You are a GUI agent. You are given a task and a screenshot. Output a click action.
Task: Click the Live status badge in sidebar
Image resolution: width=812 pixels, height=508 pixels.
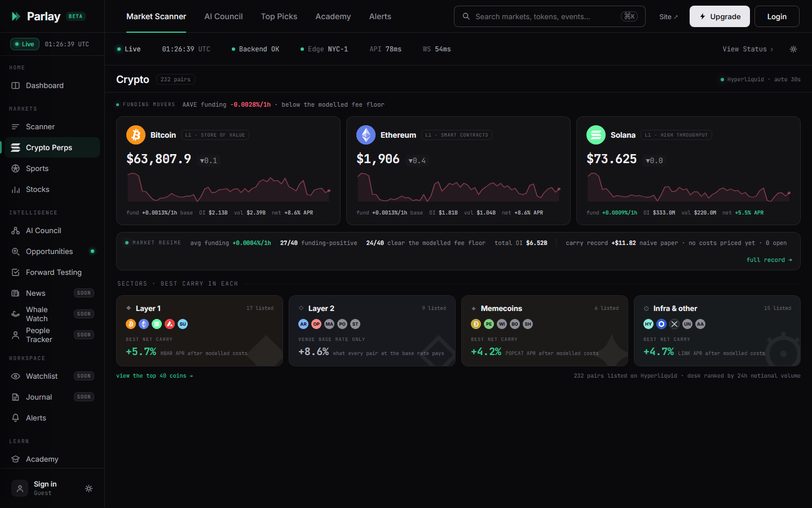pos(25,44)
